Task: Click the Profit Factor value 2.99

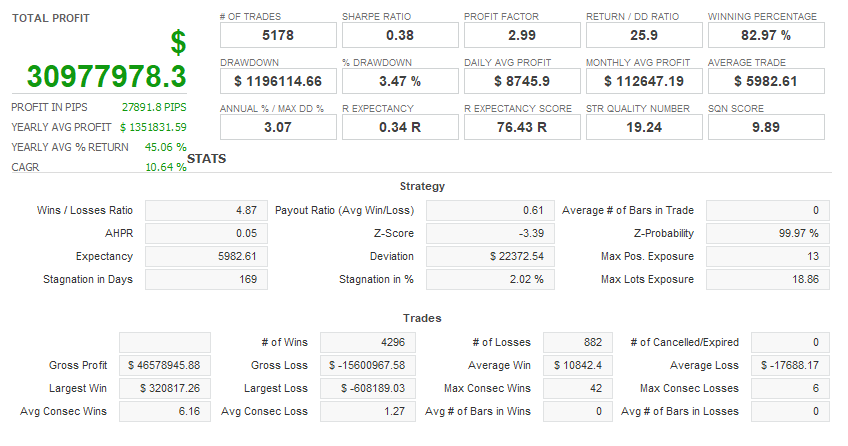Action: [522, 35]
